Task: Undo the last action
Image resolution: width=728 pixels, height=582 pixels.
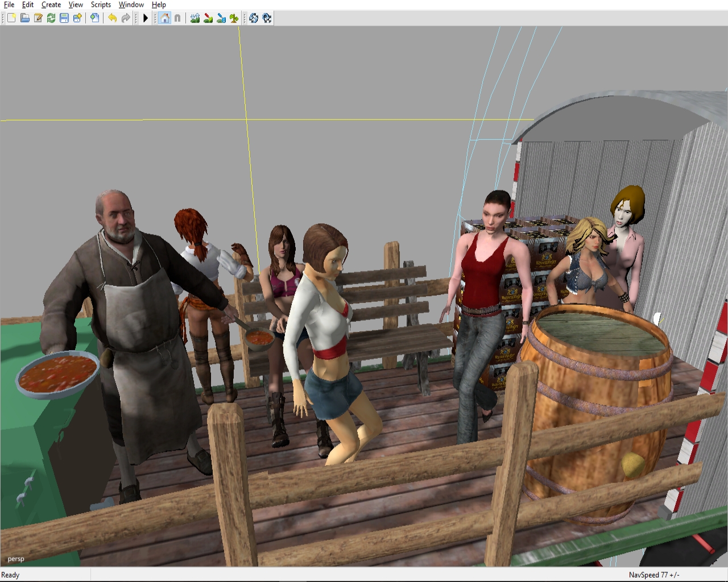Action: point(112,18)
